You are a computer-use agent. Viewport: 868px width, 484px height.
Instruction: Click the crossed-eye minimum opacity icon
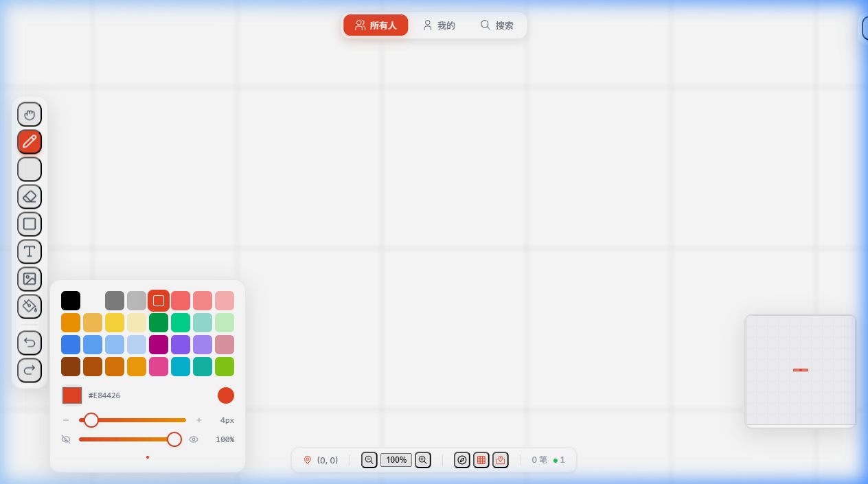66,439
